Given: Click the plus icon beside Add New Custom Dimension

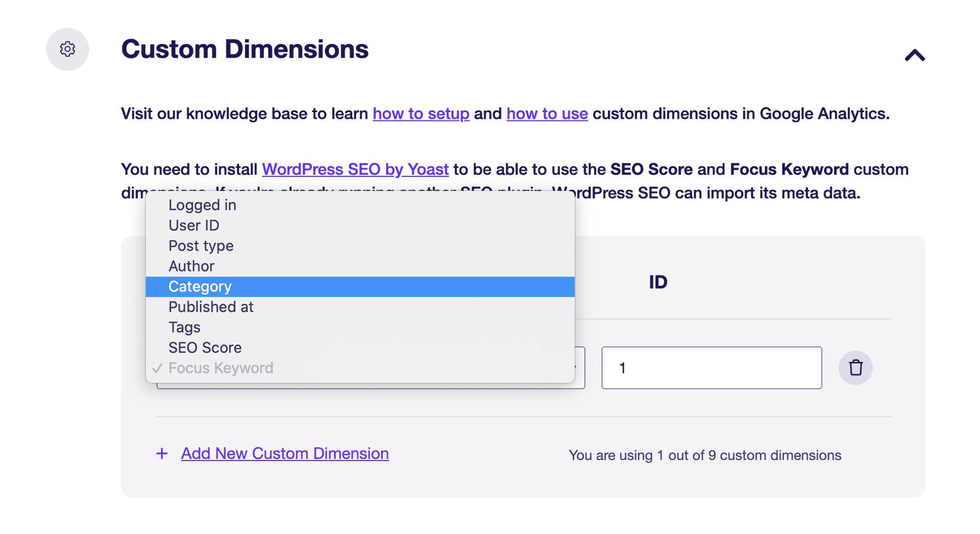Looking at the screenshot, I should (x=161, y=453).
